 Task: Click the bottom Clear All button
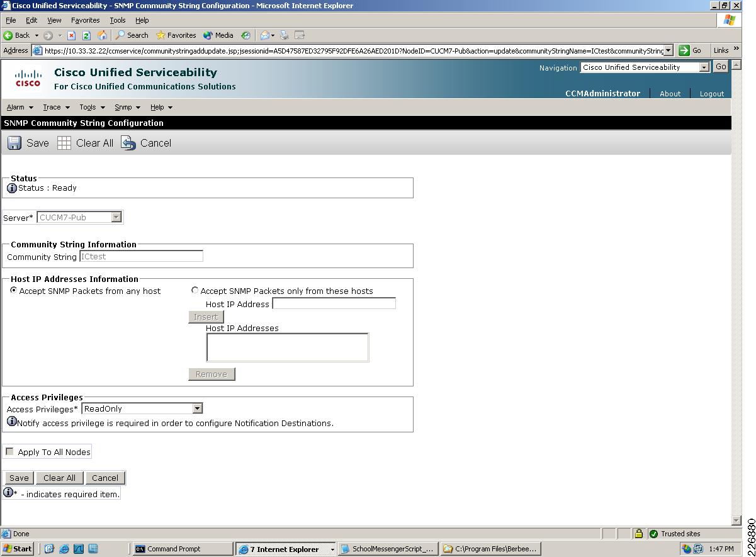coord(59,478)
